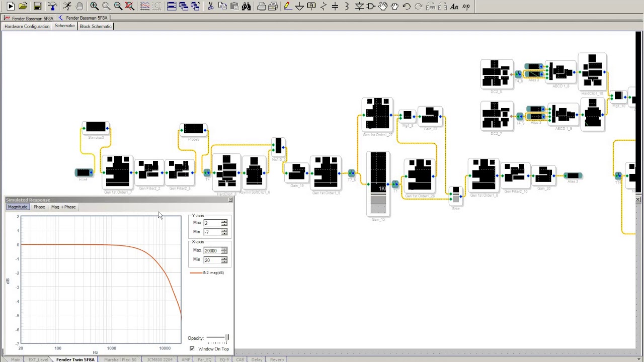
Task: Click the Gain_15 slider block
Action: [x=378, y=184]
